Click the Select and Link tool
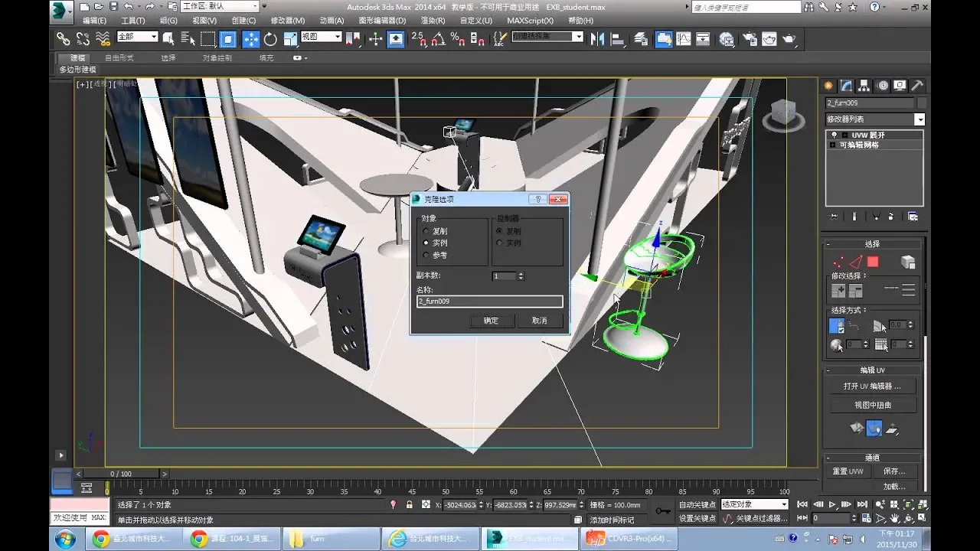980x551 pixels. coord(64,39)
